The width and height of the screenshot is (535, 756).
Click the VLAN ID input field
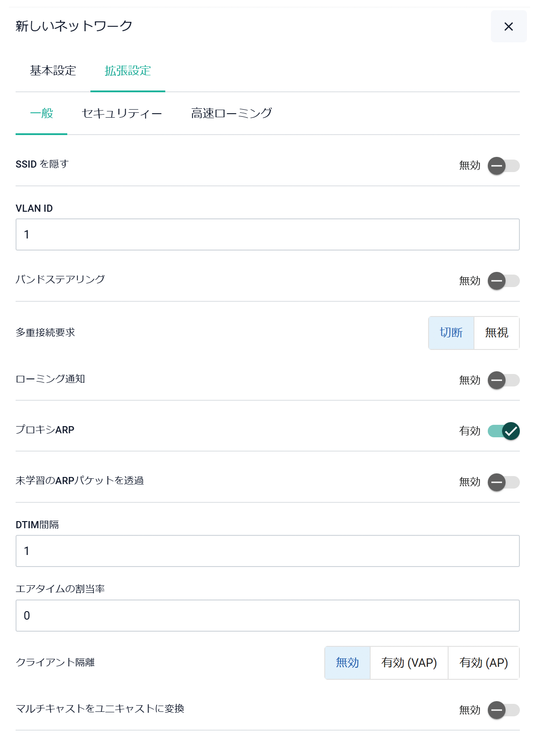(267, 234)
